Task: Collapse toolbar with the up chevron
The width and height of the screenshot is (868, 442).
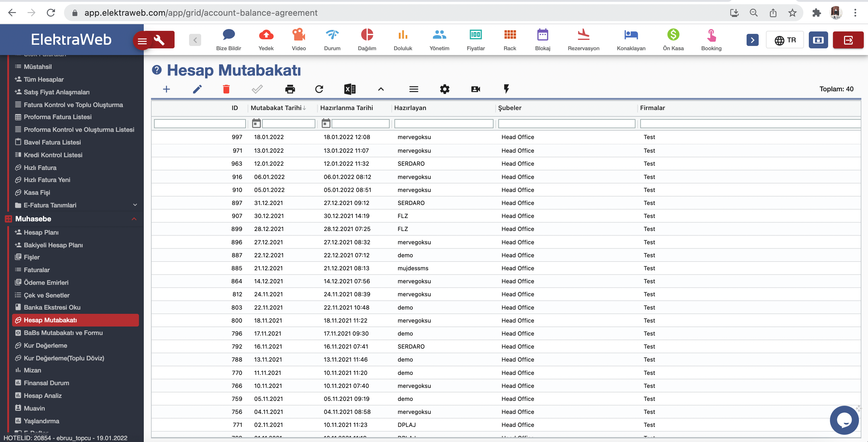Action: (381, 89)
